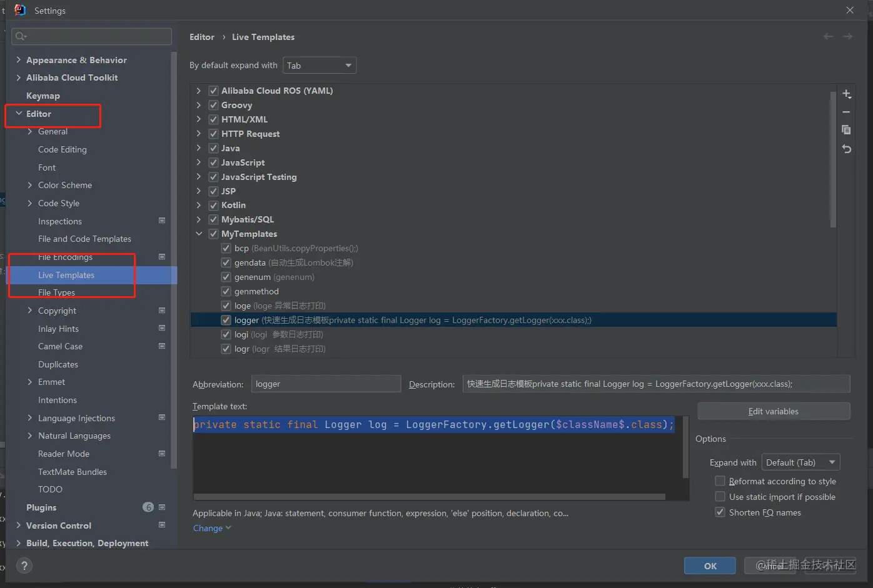The height and width of the screenshot is (588, 873).
Task: Click the search magnifier icon in settings
Action: tap(20, 36)
